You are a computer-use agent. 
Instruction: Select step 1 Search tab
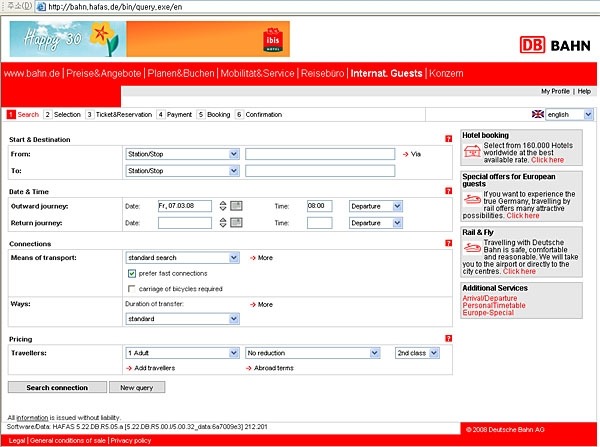point(23,114)
